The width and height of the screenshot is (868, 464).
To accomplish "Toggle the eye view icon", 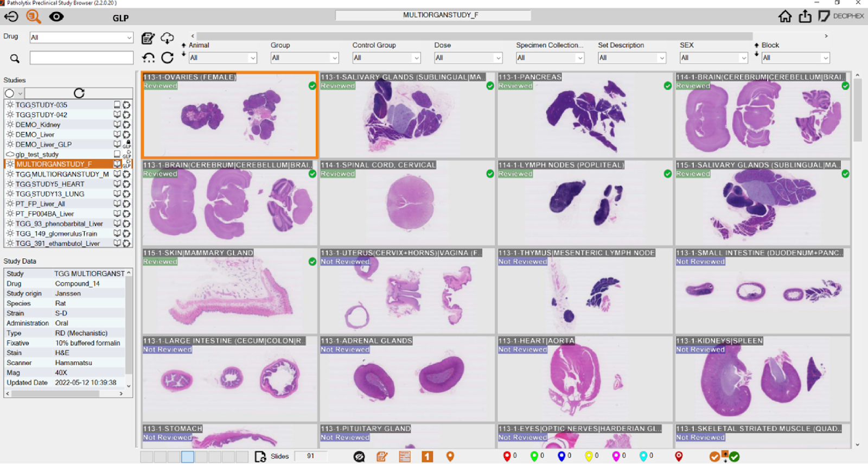I will tap(56, 17).
